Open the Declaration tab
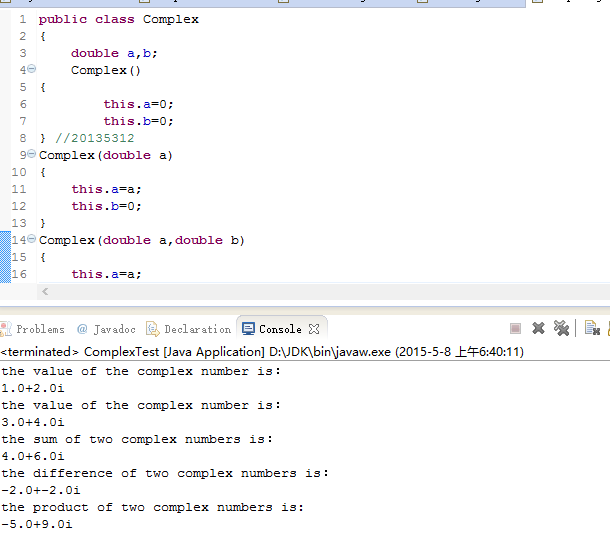Image resolution: width=610 pixels, height=556 pixels. click(189, 329)
